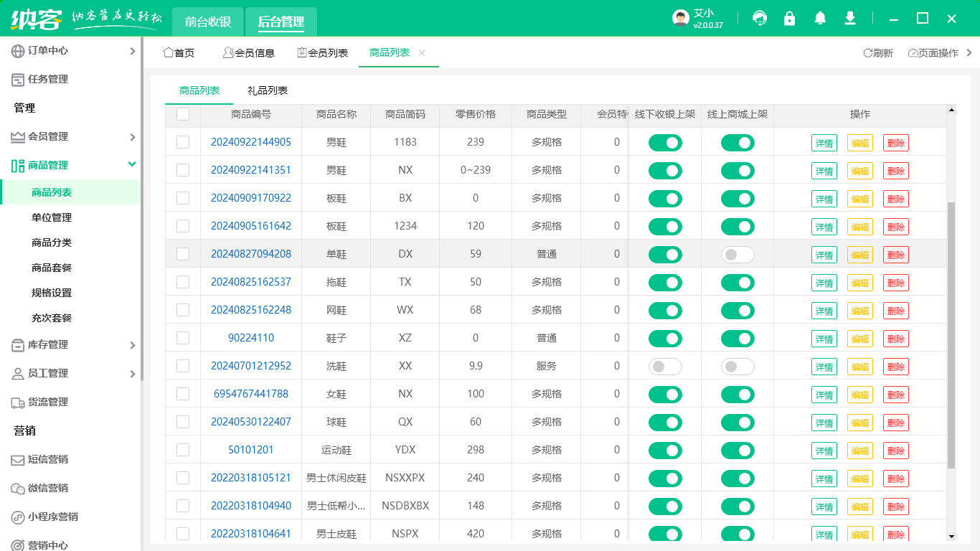980x551 pixels.
Task: Open the notifications bell icon
Action: click(x=820, y=19)
